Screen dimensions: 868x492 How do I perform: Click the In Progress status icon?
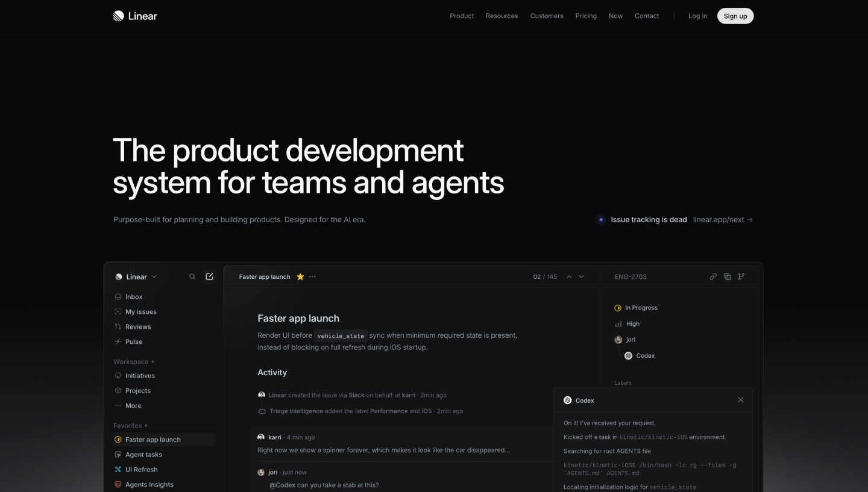pos(618,308)
